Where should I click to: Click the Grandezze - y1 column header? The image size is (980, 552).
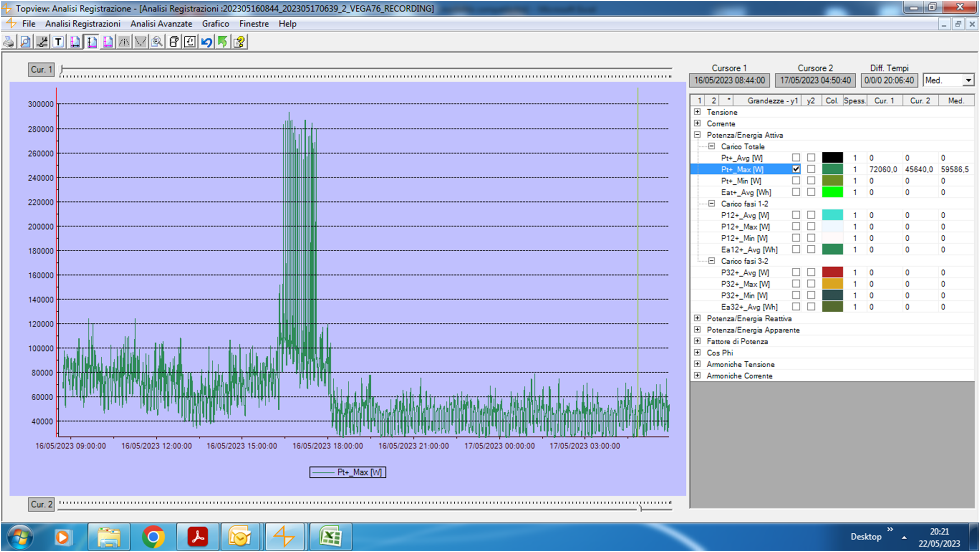[767, 101]
